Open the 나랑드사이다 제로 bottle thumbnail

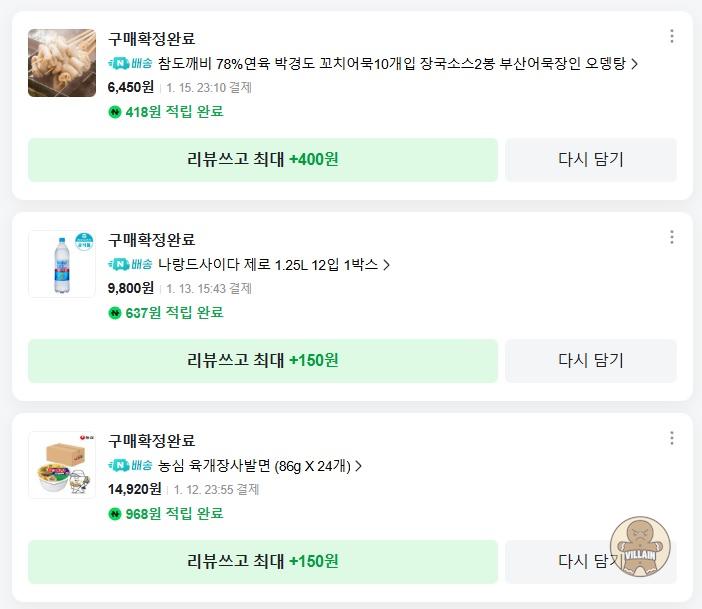62,264
